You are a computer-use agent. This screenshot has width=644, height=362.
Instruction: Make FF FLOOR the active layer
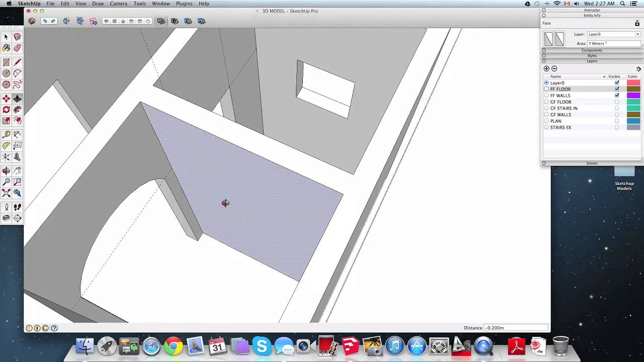coord(546,89)
